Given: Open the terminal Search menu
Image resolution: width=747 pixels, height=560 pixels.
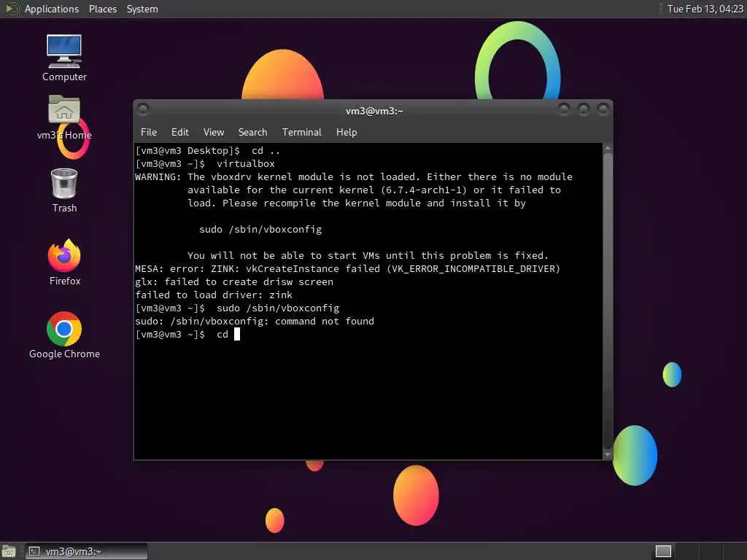Looking at the screenshot, I should tap(252, 133).
